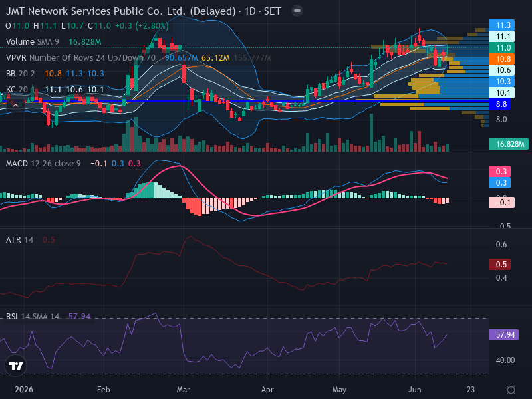
Task: Click the Apr label on time axis
Action: pyautogui.click(x=267, y=390)
